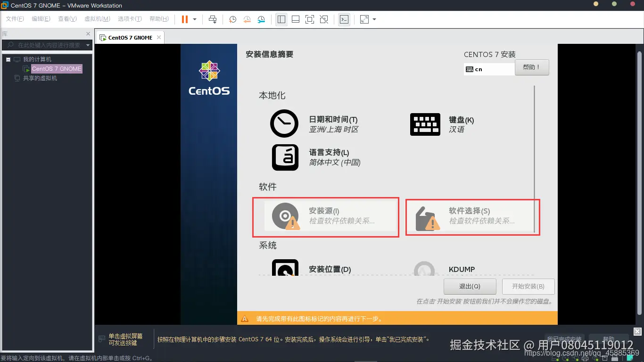Pause the running virtual machine

tap(184, 19)
